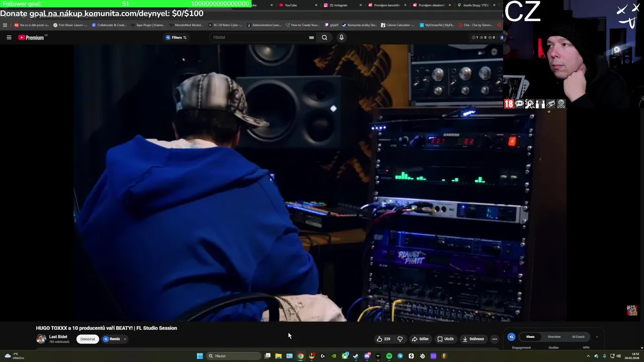This screenshot has width=644, height=362.
Task: Open the bookmarks apps grid icon
Action: click(5, 25)
